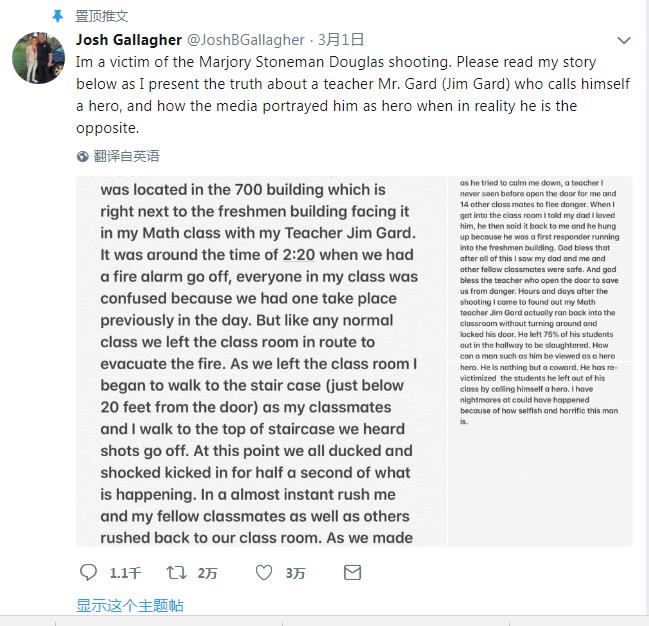Click the 1.1千 reply count
The height and width of the screenshot is (626, 649).
125,573
